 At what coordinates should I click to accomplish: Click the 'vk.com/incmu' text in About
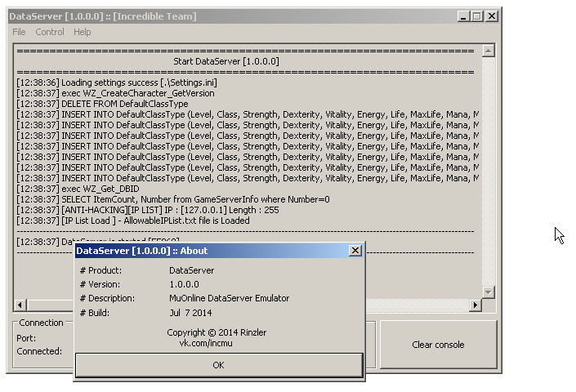click(206, 343)
